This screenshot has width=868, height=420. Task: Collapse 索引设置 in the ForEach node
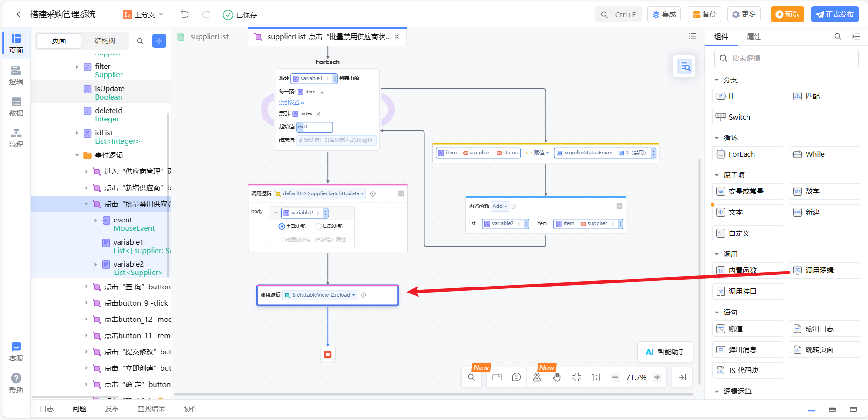pyautogui.click(x=291, y=103)
